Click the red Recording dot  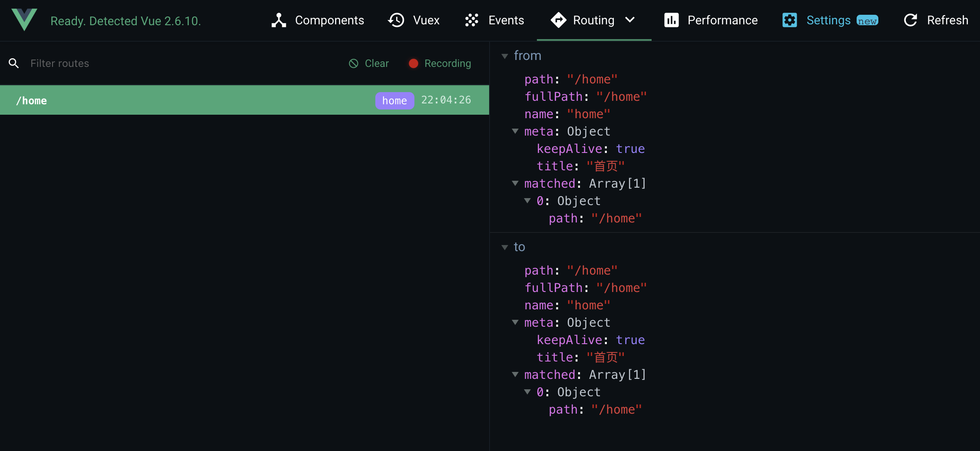click(414, 63)
